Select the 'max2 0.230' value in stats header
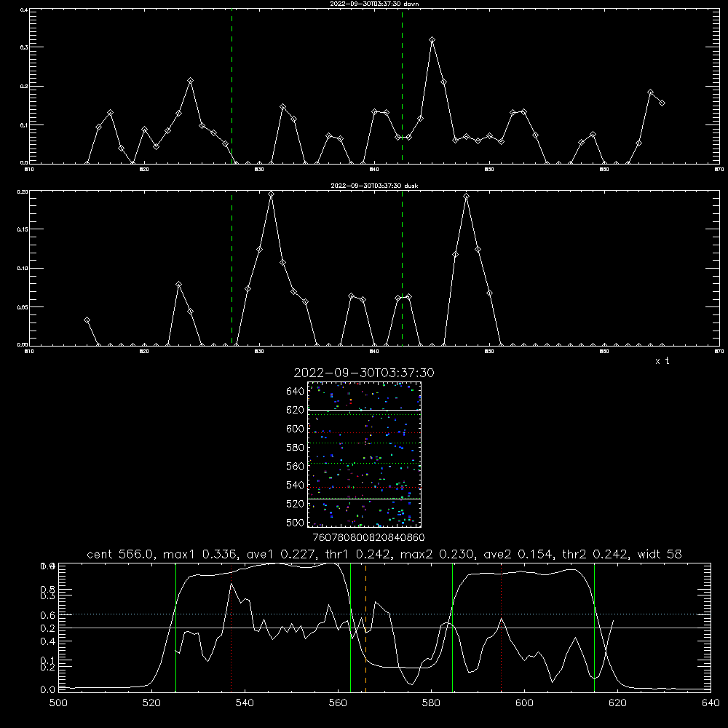This screenshot has height=728, width=728. pyautogui.click(x=438, y=554)
